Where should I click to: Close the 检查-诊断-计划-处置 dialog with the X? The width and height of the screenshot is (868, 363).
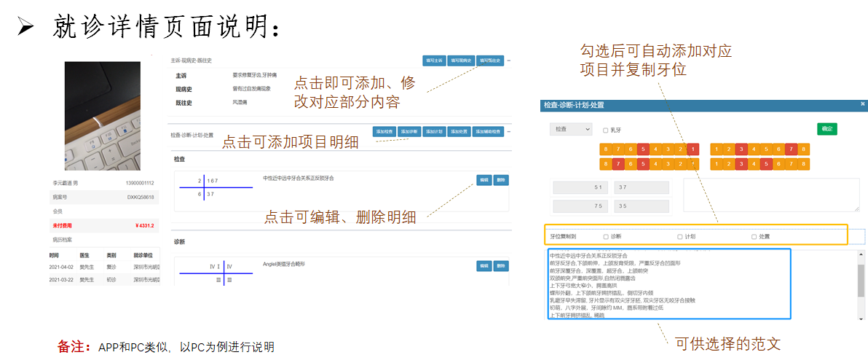862,104
